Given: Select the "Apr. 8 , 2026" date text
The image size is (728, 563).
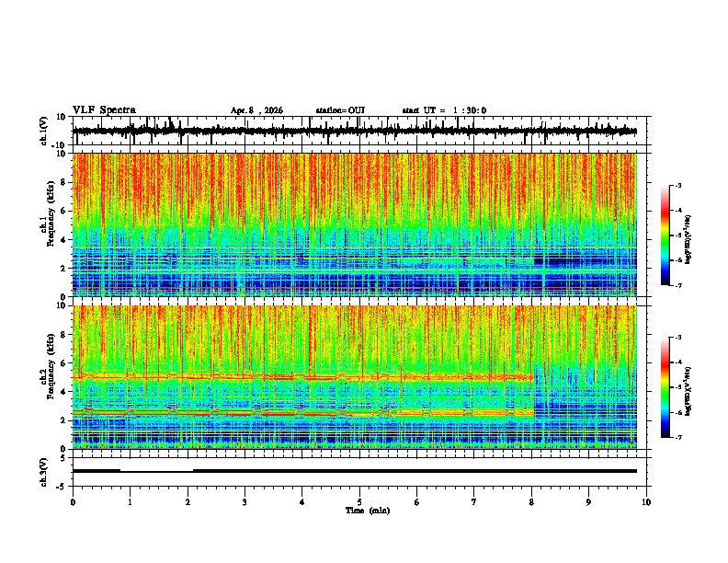Looking at the screenshot, I should tap(256, 110).
